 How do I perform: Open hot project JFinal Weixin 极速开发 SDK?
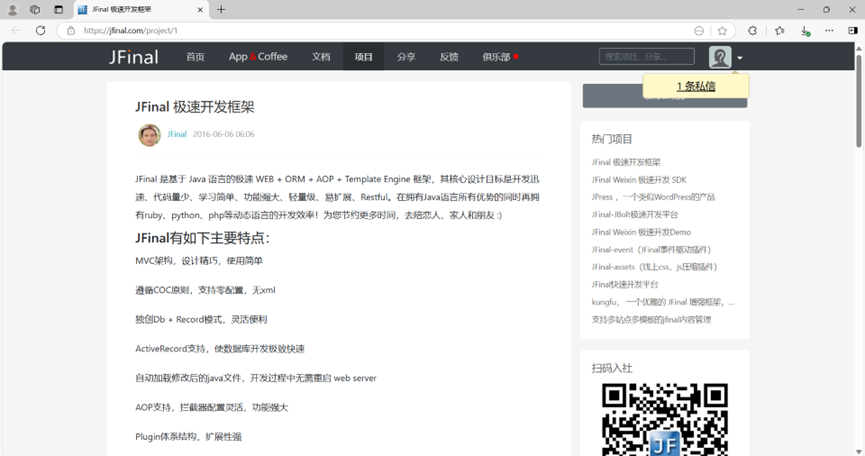click(639, 180)
